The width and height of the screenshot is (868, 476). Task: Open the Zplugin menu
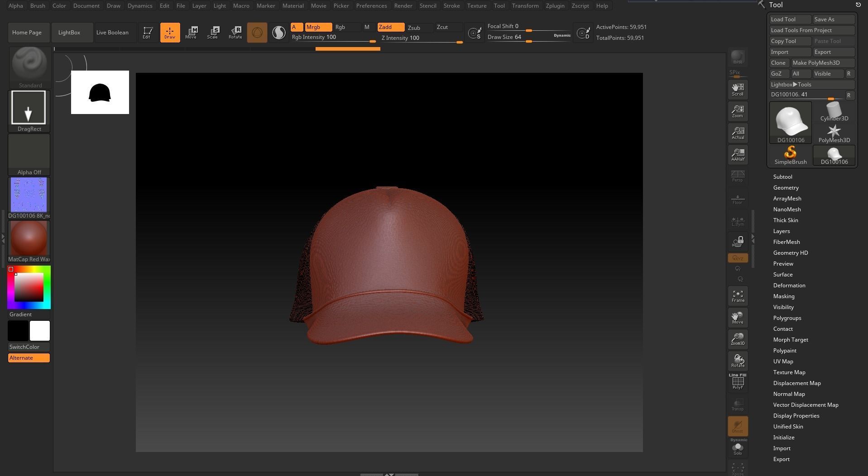[555, 6]
